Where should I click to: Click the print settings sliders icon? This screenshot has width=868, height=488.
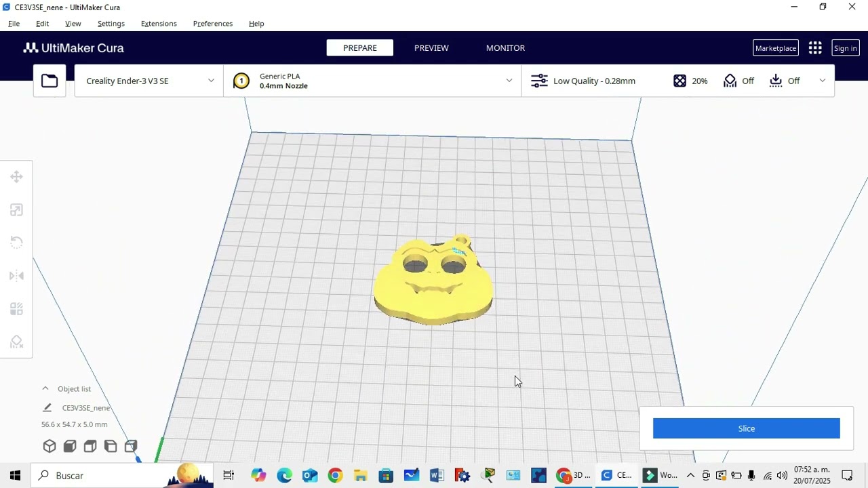539,81
